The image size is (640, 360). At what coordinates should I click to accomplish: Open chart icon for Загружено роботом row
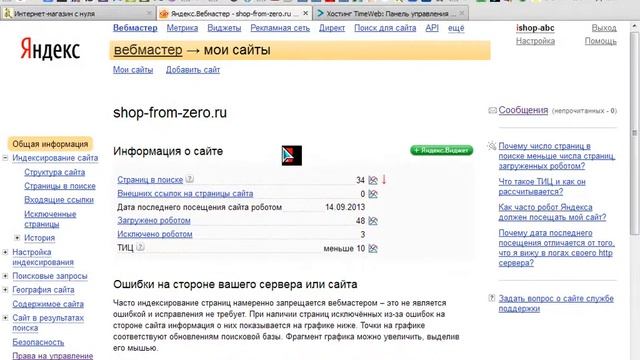[x=373, y=221]
